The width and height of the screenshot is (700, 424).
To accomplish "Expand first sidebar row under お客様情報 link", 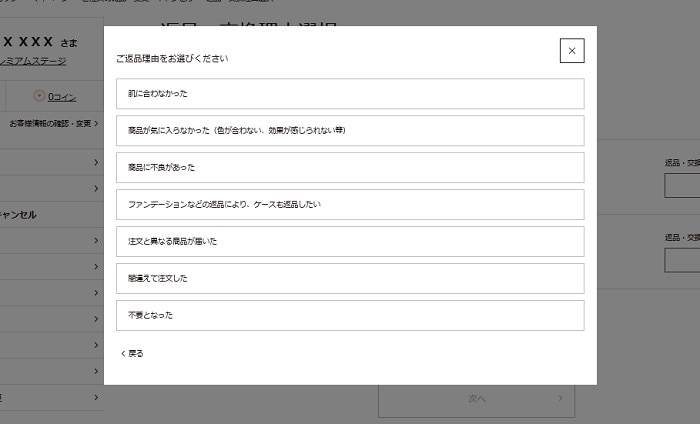I will click(96, 162).
